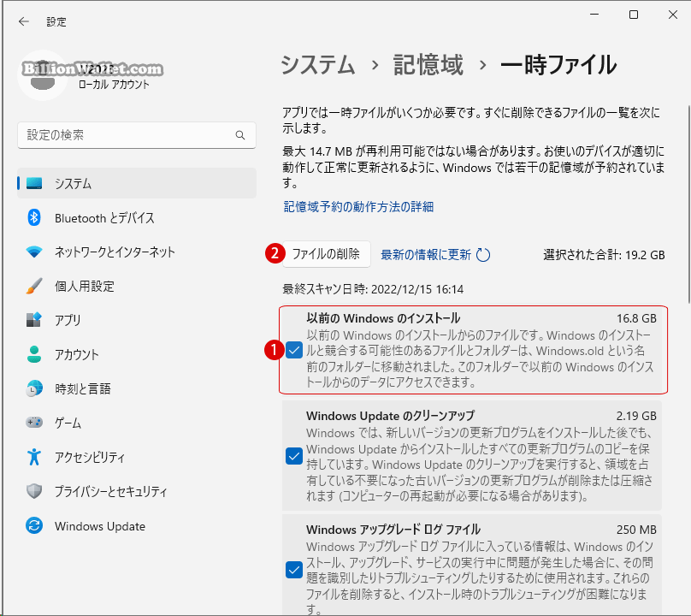Close the 設定 window

672,15
